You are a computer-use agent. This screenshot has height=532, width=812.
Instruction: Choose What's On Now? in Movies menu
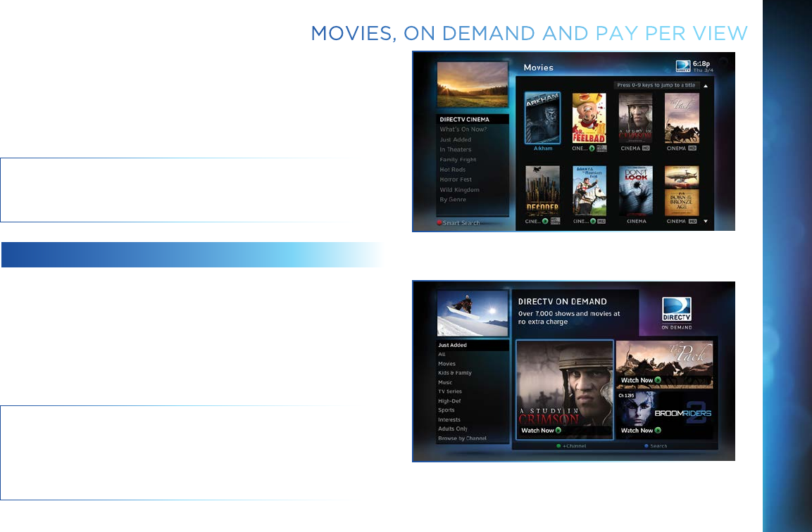point(463,129)
